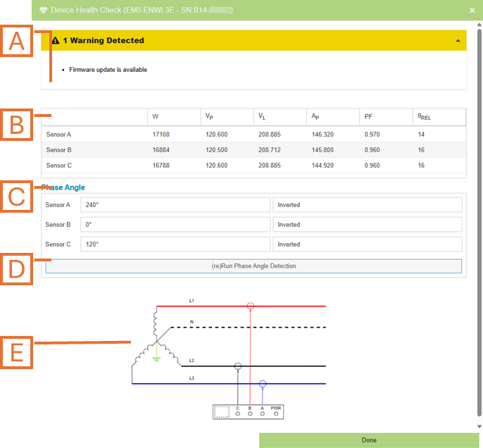Click the blue sensor circle on line L3
Image resolution: width=483 pixels, height=448 pixels.
click(263, 384)
